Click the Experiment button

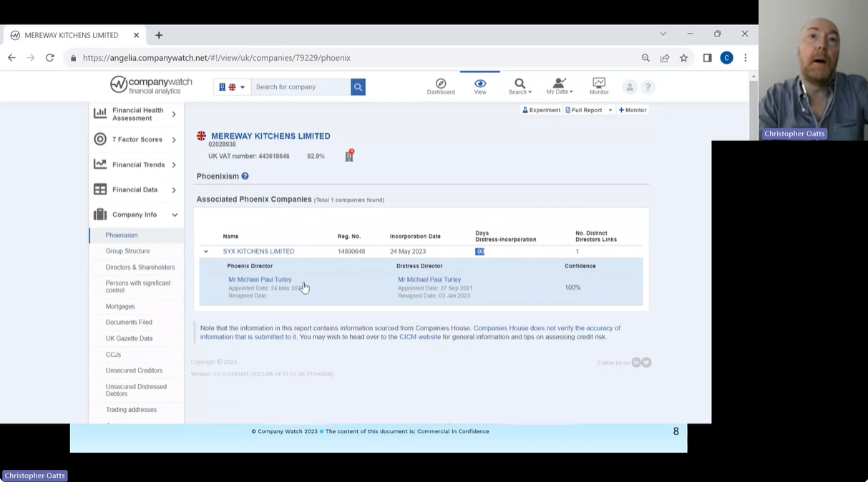541,110
